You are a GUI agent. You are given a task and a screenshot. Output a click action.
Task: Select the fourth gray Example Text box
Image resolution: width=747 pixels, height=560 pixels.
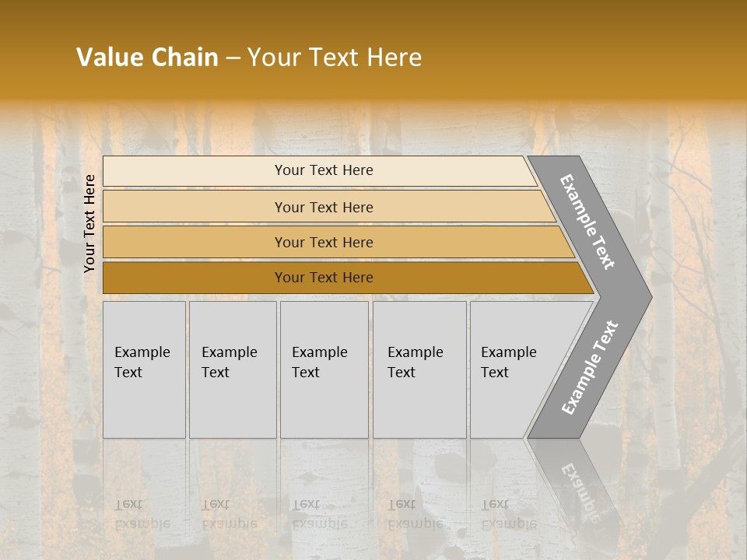tap(419, 369)
